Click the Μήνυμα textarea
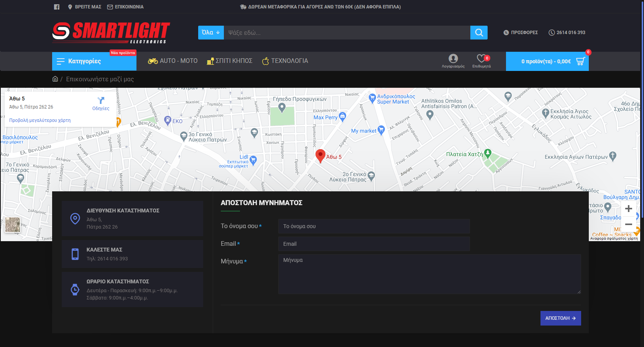This screenshot has height=347, width=644. pyautogui.click(x=429, y=274)
